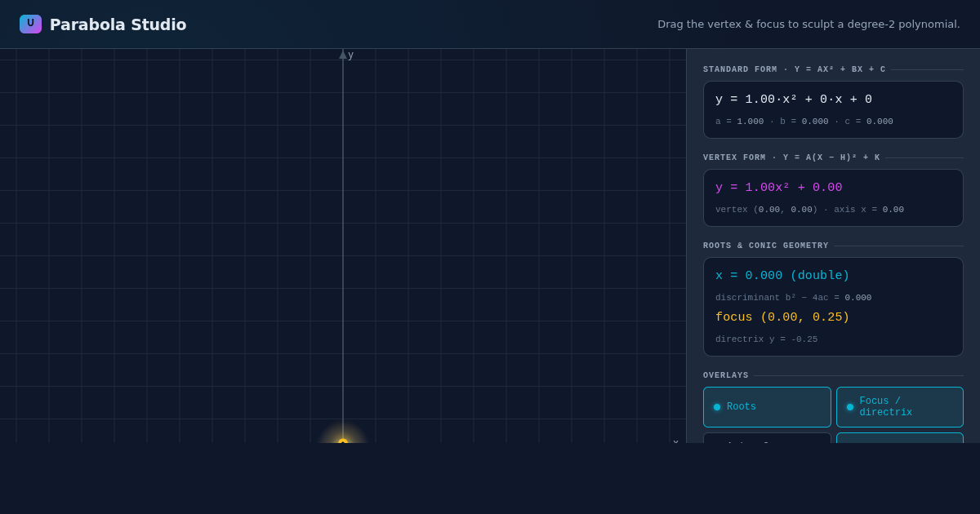This screenshot has width=980, height=514.
Task: Click the Overlays section heading
Action: tap(726, 376)
